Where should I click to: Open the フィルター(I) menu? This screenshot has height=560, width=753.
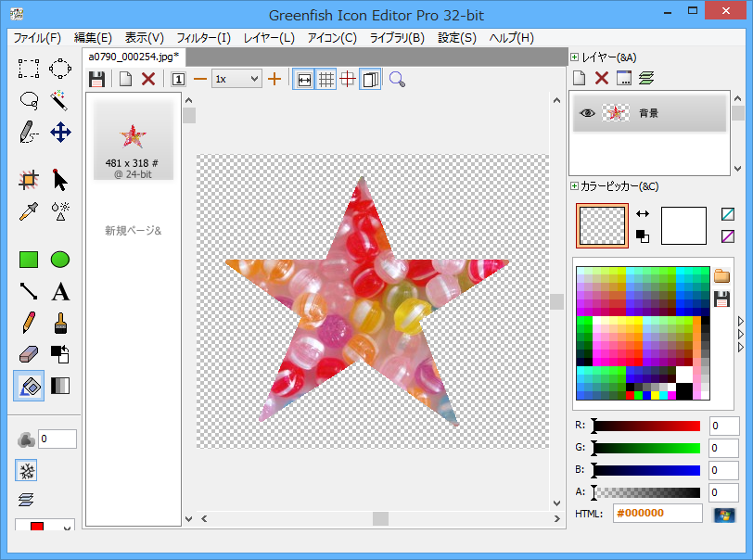(203, 38)
